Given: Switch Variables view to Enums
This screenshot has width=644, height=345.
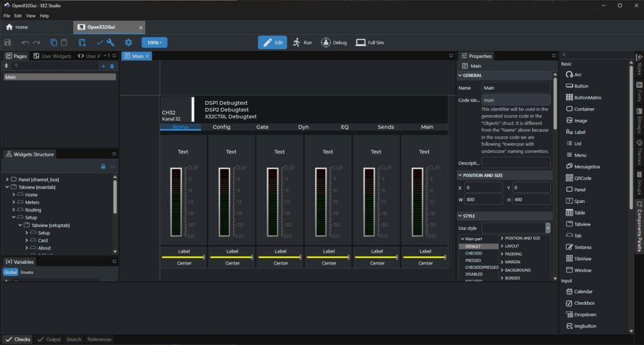Looking at the screenshot, I should 26,272.
